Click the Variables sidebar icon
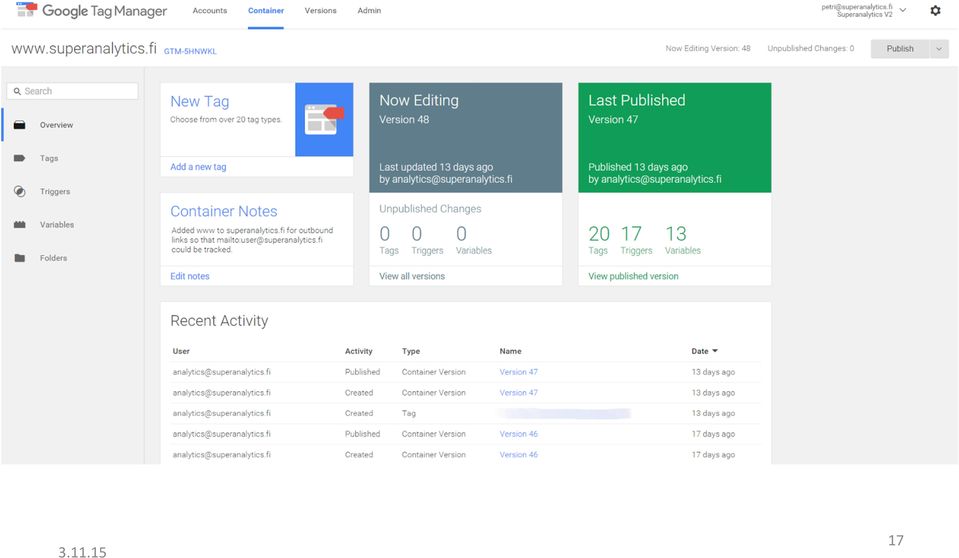 tap(20, 225)
